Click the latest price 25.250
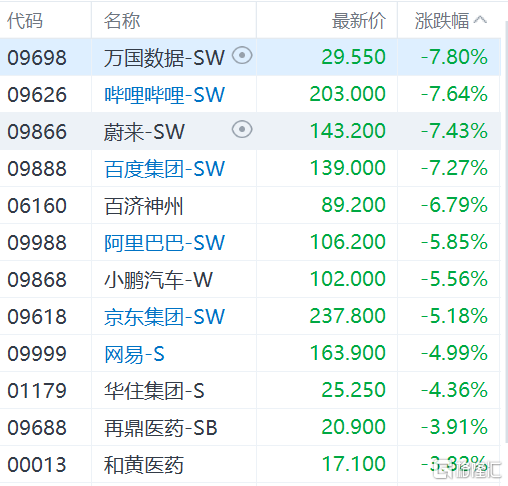508x486 pixels. coord(354,390)
